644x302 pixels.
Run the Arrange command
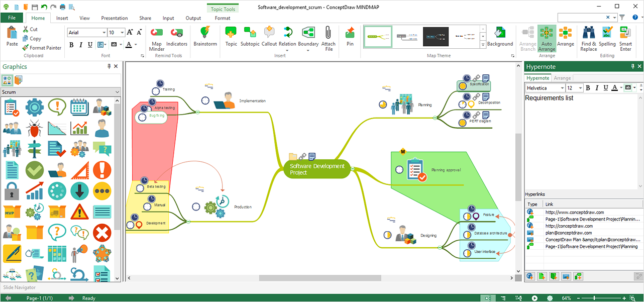(x=565, y=37)
